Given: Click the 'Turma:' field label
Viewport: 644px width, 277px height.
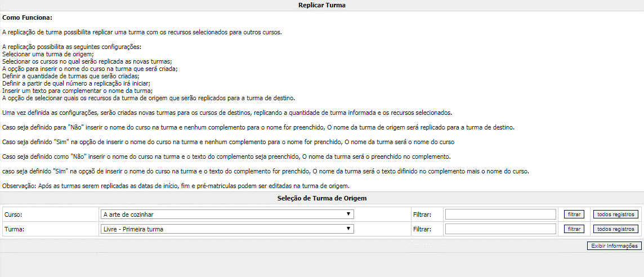Looking at the screenshot, I should [14, 230].
